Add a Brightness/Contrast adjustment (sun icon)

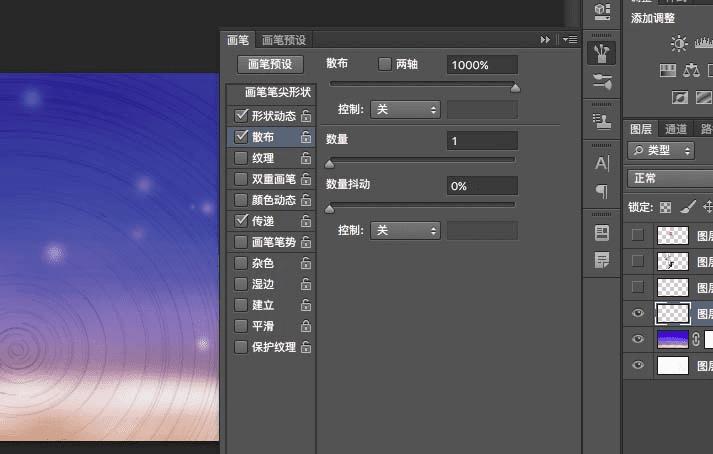679,44
